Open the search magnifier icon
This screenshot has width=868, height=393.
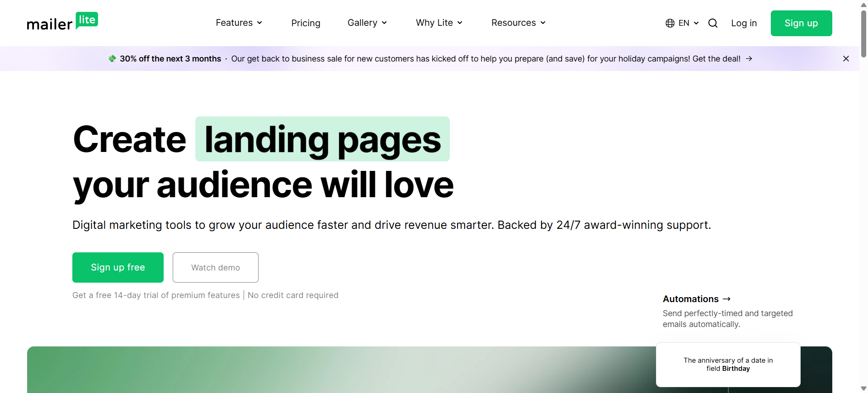[712, 23]
